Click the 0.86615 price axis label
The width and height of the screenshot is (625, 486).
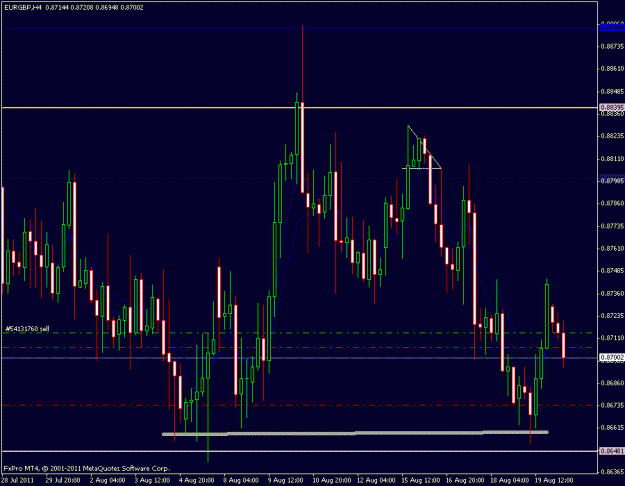click(x=613, y=427)
